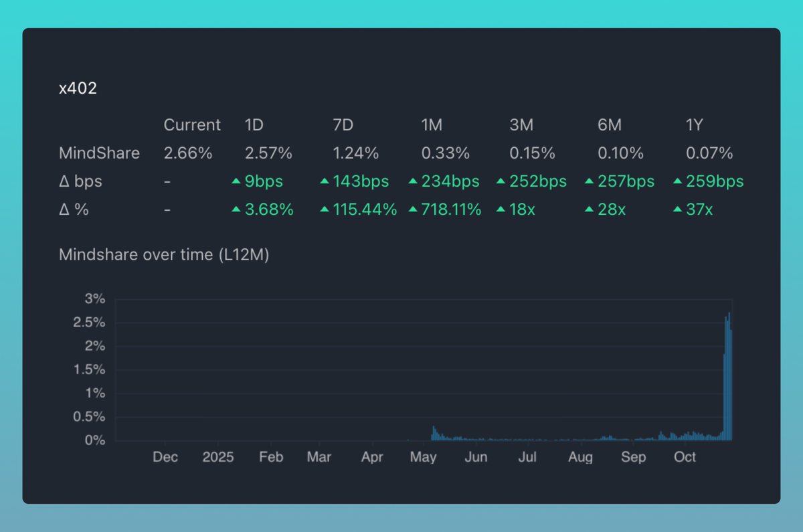Viewport: 803px width, 532px height.
Task: Click the current 2.66% mindshare value
Action: 187,153
